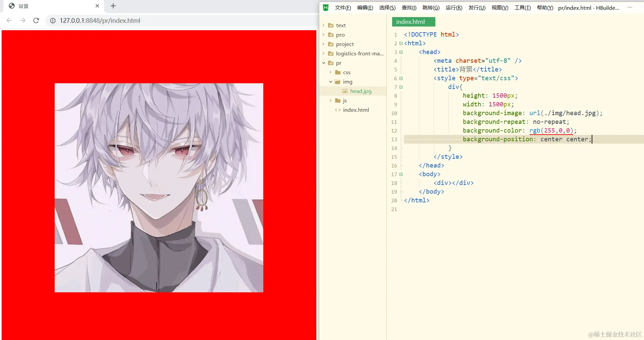Click the 'background-position: center center;' line
This screenshot has width=644, height=340.
(x=527, y=139)
